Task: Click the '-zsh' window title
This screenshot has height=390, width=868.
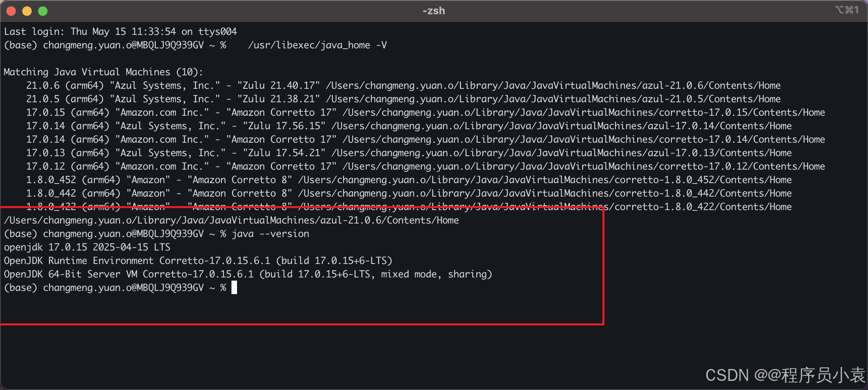Action: [434, 11]
